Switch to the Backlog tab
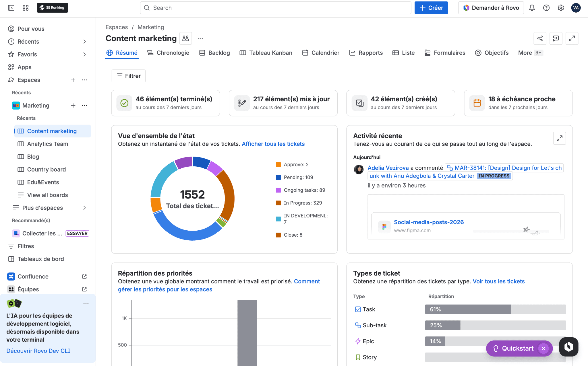The height and width of the screenshot is (366, 588). click(x=215, y=53)
